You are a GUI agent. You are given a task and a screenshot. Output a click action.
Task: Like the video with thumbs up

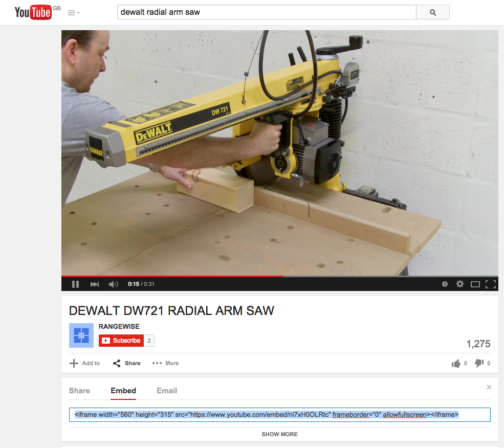[x=459, y=363]
